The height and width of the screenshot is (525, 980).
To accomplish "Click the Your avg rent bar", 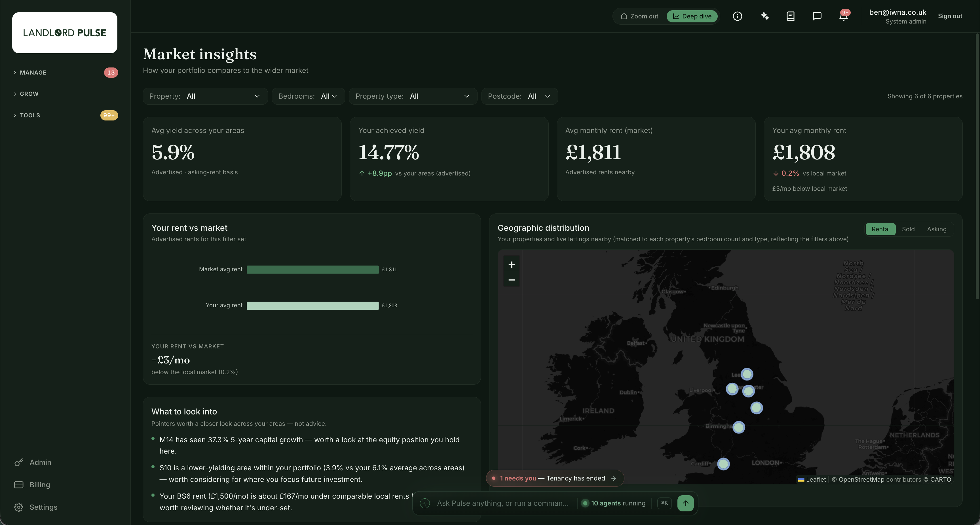I will click(x=313, y=306).
